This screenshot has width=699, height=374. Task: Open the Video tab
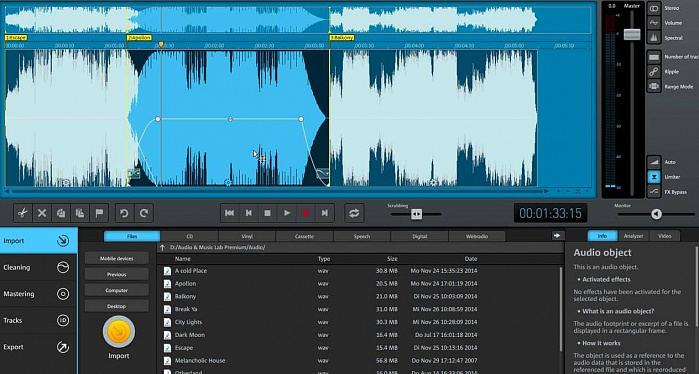pyautogui.click(x=665, y=236)
